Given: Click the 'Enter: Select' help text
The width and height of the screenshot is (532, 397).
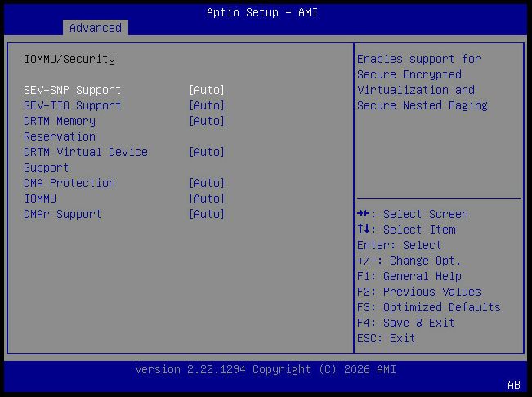Looking at the screenshot, I should [399, 245].
